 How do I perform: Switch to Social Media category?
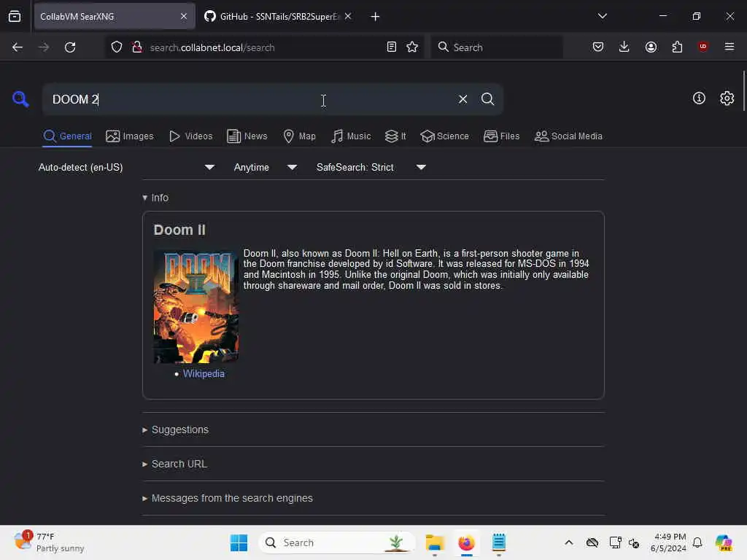click(568, 136)
